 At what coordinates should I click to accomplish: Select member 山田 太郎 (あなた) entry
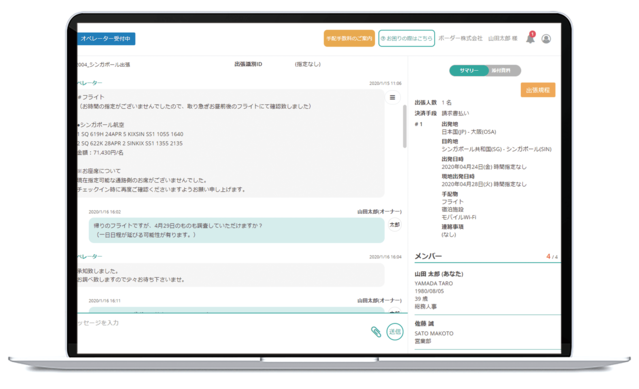click(487, 290)
